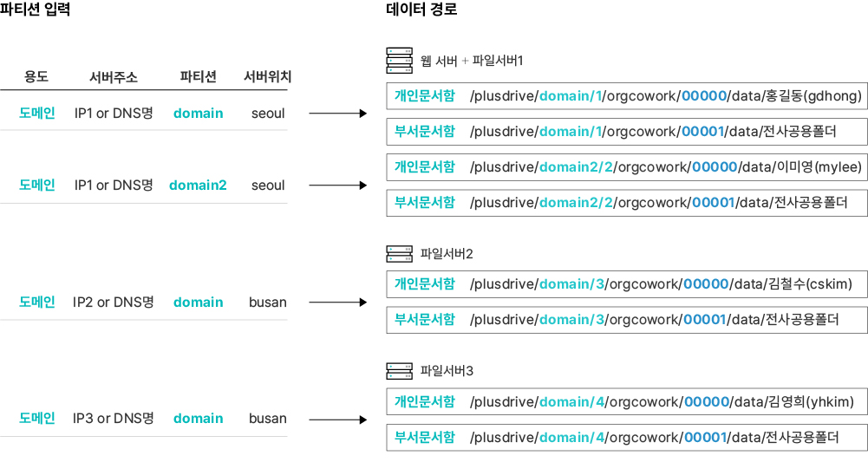Select 부서문서함 path under domain2/2
Screen dimensions: 868x462
pos(627,203)
